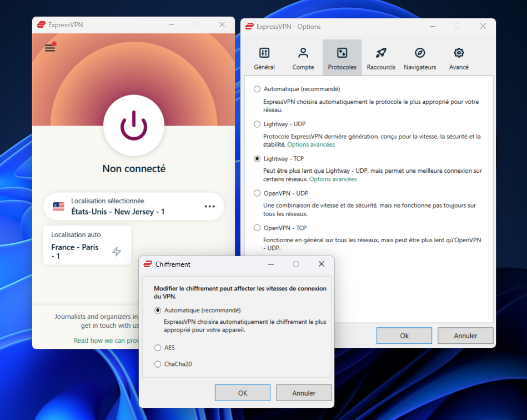Click ExpressVPN logo in Chiffrement title bar
Screen dimensions: 527x420
[x=148, y=264]
